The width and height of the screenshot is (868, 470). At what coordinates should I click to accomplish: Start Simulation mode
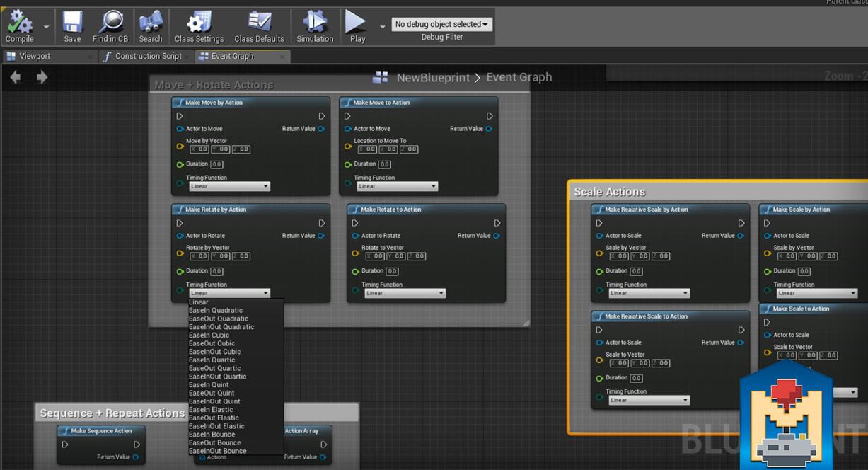(315, 26)
